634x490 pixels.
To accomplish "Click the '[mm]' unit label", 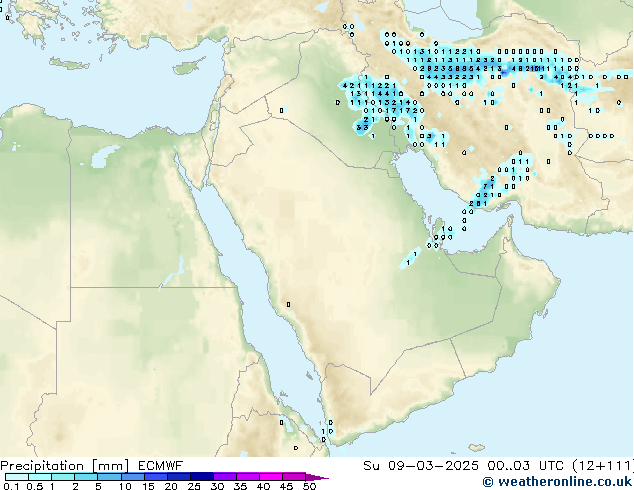I will tap(110, 466).
